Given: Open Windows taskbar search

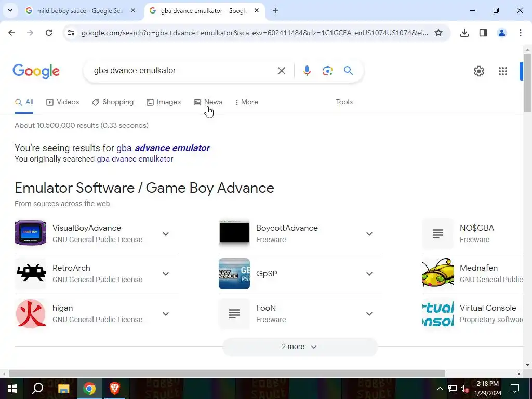Looking at the screenshot, I should (37, 389).
